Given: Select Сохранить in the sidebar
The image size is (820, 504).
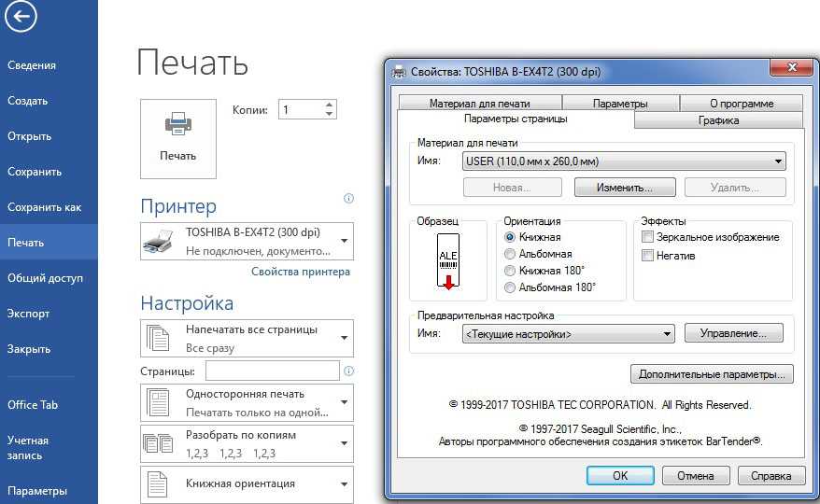Looking at the screenshot, I should coord(49,172).
